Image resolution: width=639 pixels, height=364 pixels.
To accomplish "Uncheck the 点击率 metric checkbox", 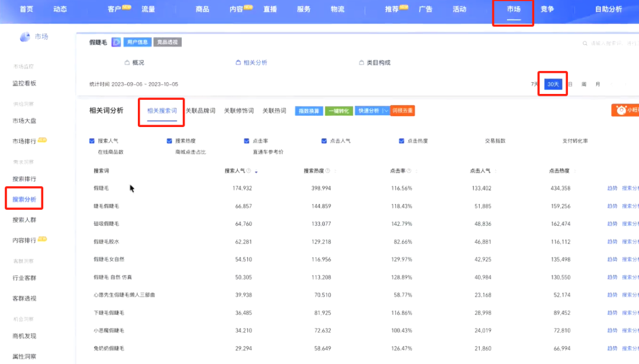I will pos(247,141).
